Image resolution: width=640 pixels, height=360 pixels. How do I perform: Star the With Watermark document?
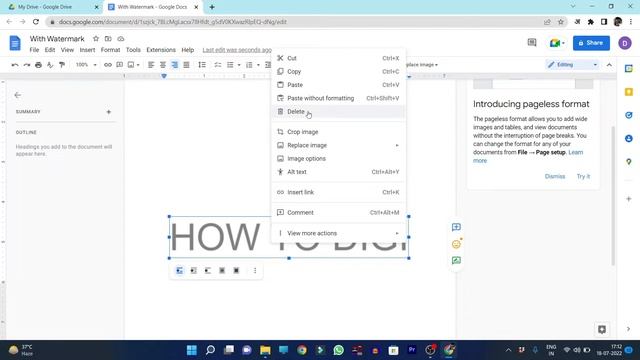pos(96,39)
